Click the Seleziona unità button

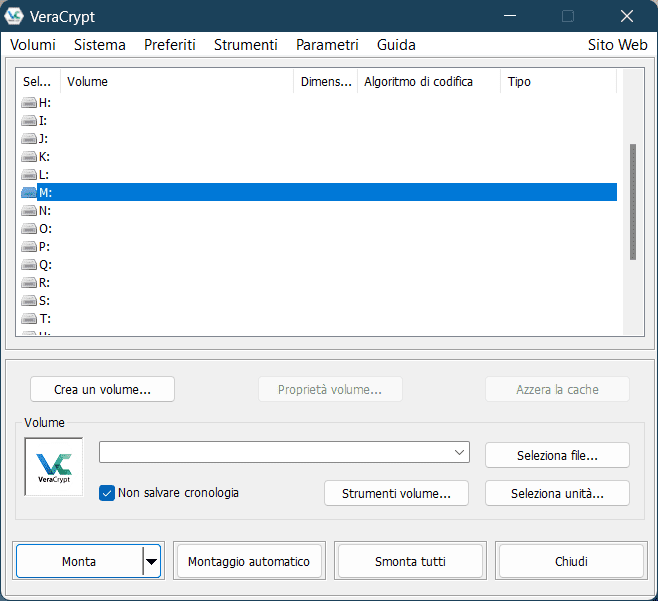point(557,494)
